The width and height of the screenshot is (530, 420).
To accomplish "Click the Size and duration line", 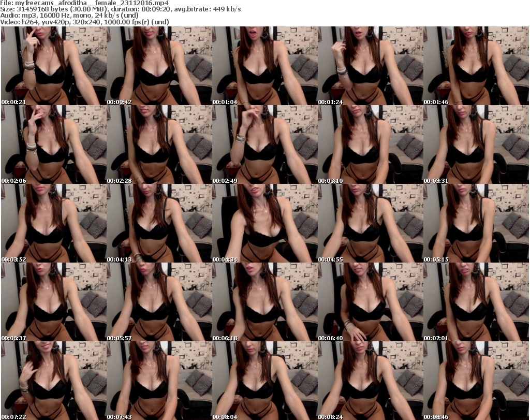I will (120, 9).
